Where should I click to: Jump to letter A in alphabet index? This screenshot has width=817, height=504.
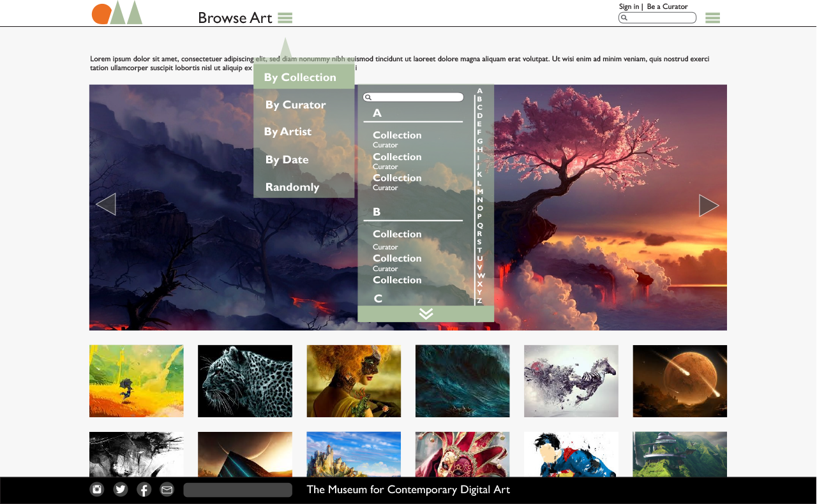(x=480, y=91)
